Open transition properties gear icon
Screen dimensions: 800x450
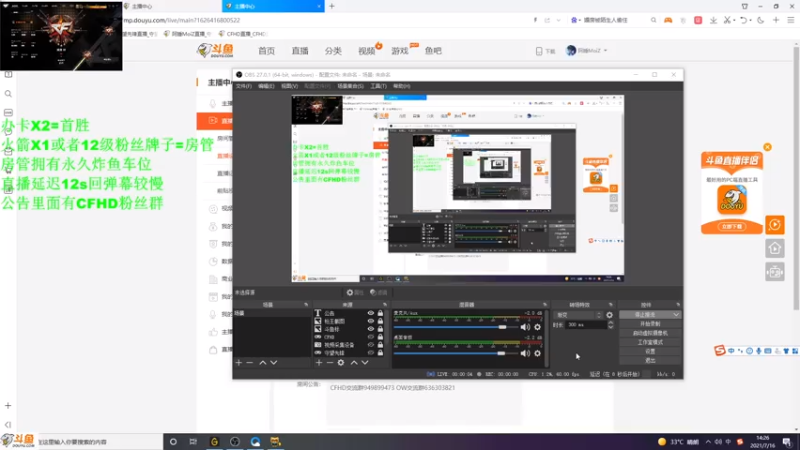pyautogui.click(x=609, y=315)
